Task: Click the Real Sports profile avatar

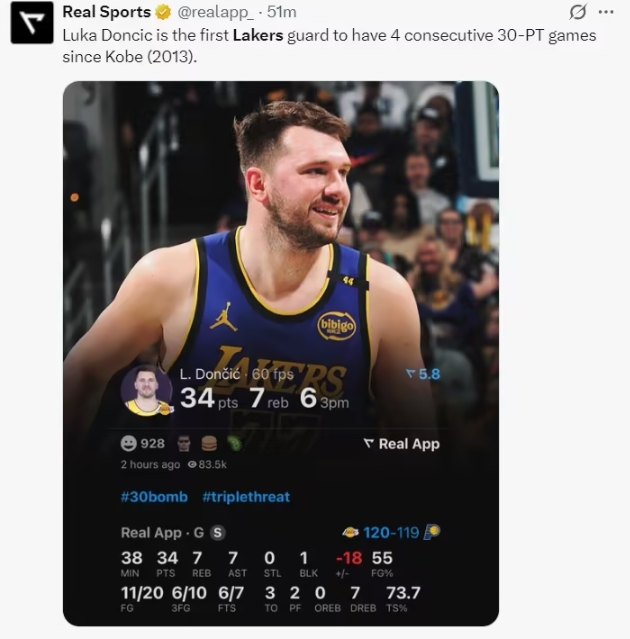Action: 31,22
